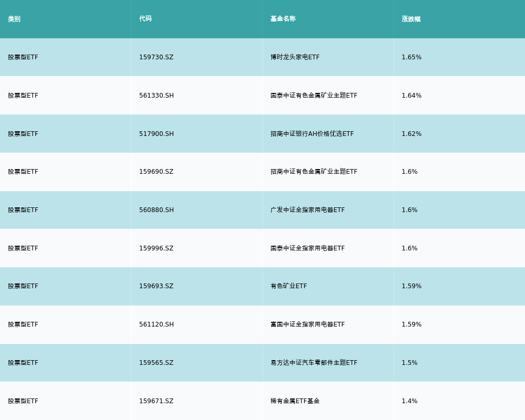
Task: Select the 有色矿业ETF fund name
Action: pos(288,286)
